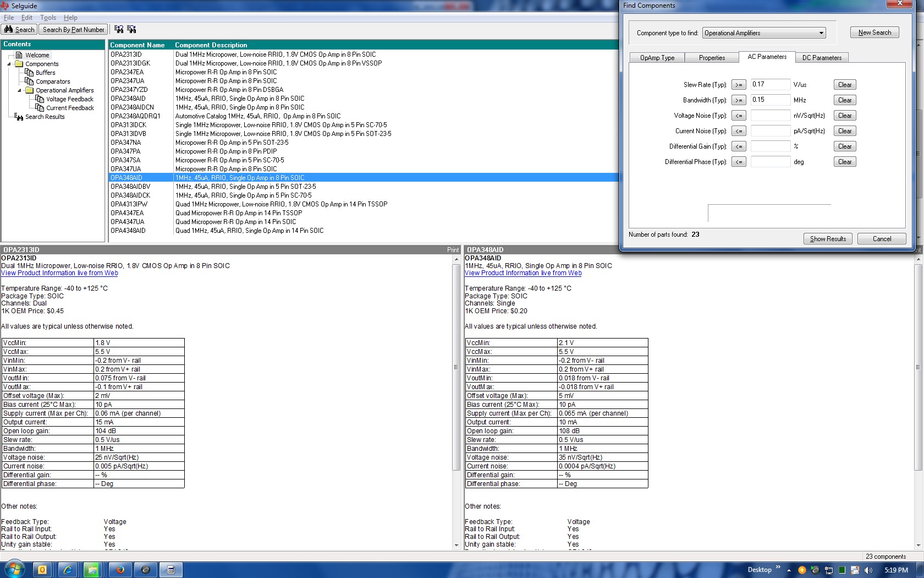Open OPA348AID product information web link
Screen dimensions: 924x578
(523, 273)
